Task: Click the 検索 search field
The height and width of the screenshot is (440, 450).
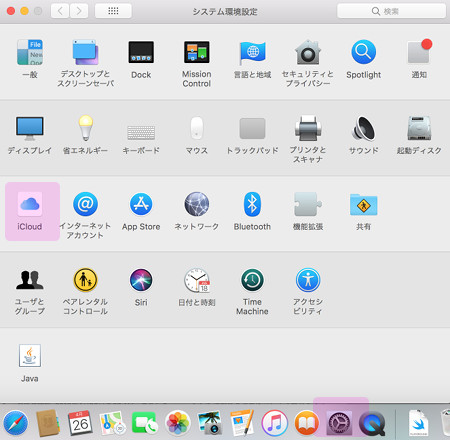Action: click(391, 11)
